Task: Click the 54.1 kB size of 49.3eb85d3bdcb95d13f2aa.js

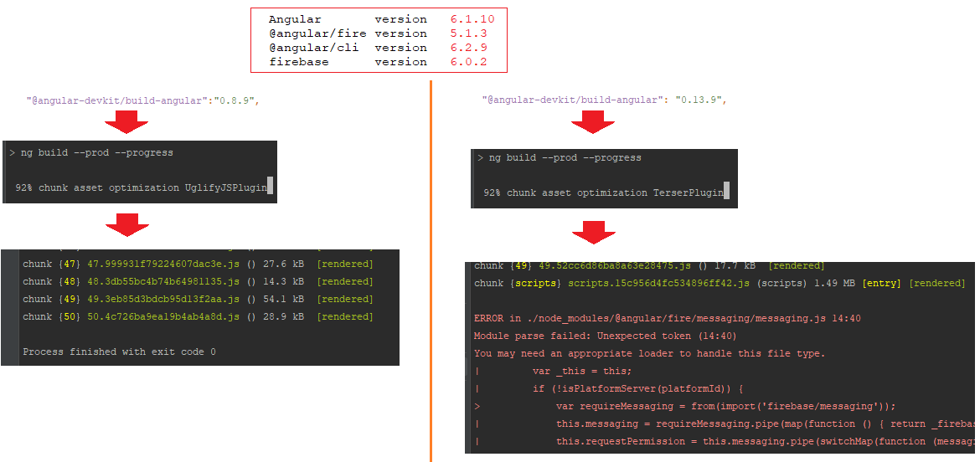Action: pos(285,299)
